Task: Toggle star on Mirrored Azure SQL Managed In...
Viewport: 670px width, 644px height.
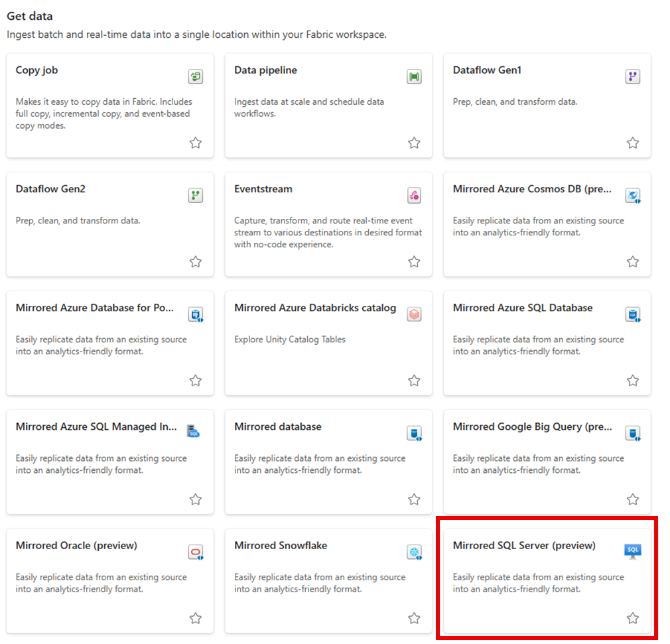Action: click(196, 499)
